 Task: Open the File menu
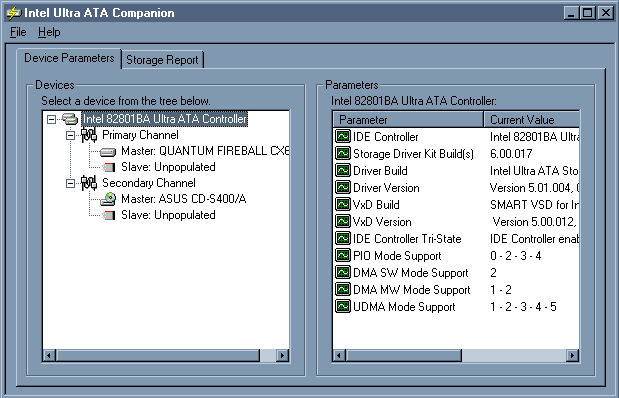click(18, 32)
